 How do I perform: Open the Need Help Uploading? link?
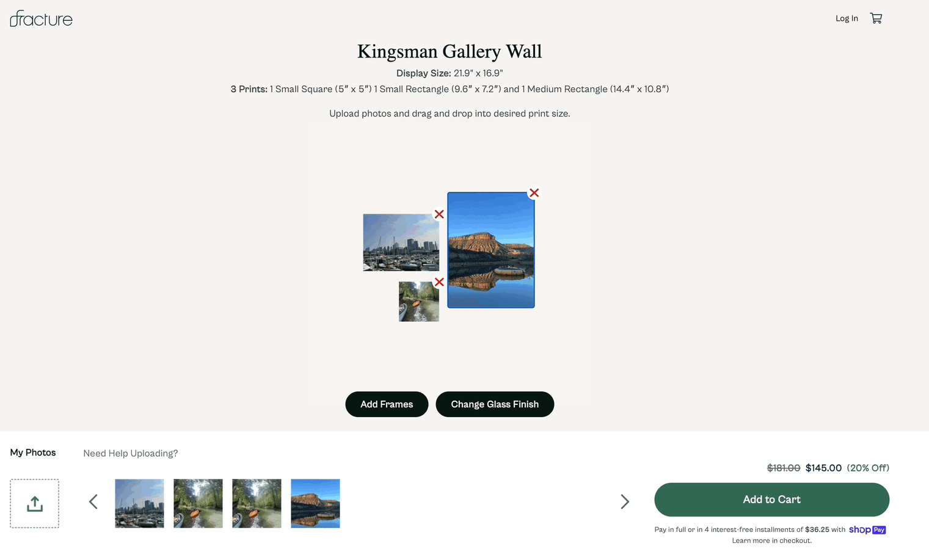131,453
